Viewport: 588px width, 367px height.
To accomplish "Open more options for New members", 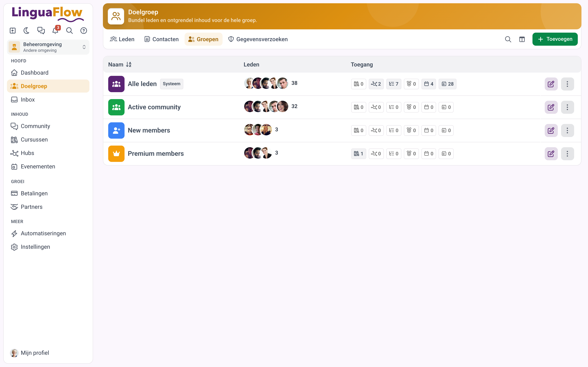I will pyautogui.click(x=567, y=130).
